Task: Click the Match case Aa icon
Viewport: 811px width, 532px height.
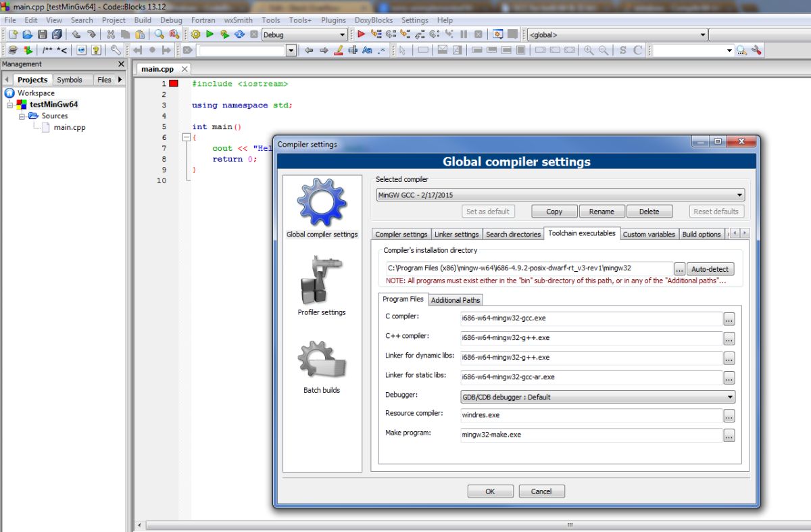Action: pyautogui.click(x=367, y=50)
